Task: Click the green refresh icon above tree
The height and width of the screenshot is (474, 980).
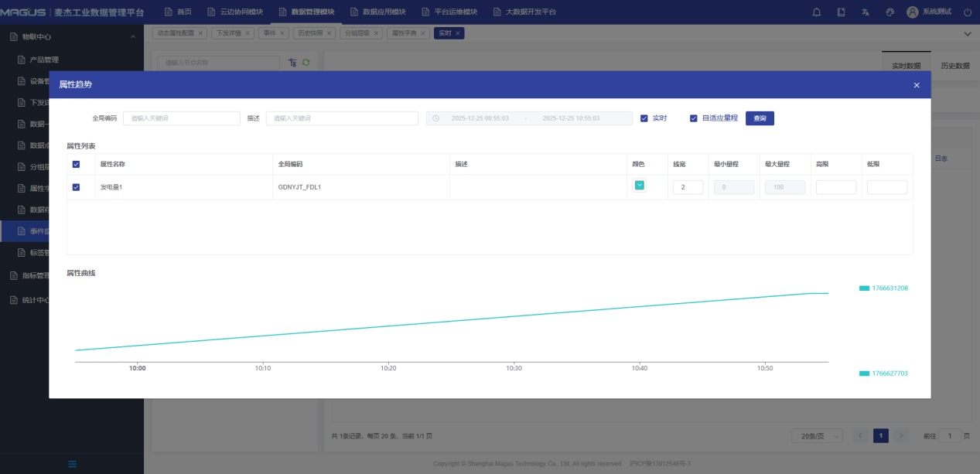Action: coord(306,63)
